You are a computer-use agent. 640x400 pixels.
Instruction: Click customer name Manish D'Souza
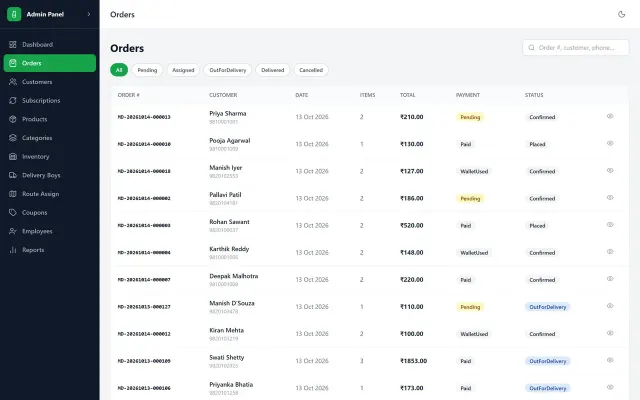232,303
